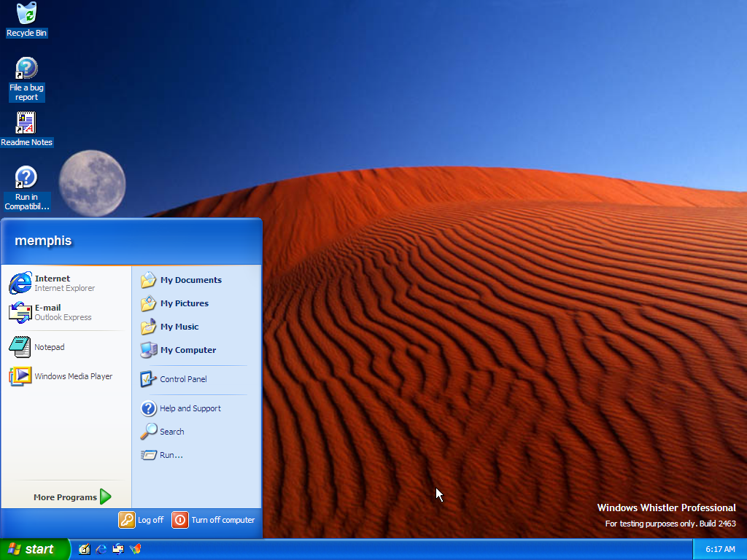Click the taskbar clock showing 6:17 AM
Viewport: 747px width, 560px height.
[x=719, y=549]
